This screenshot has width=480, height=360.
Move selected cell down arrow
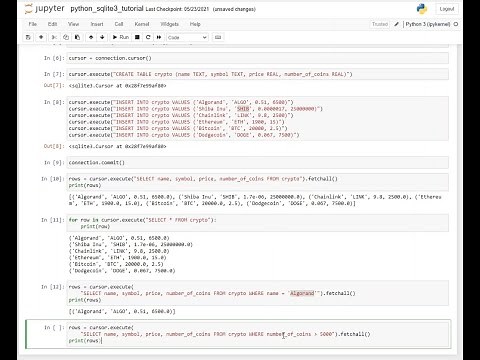102,37
